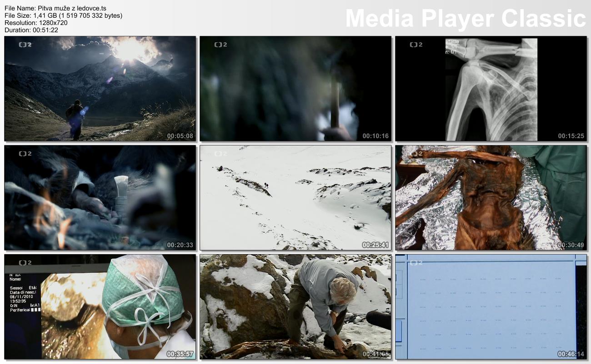591x364 pixels.
Task: Open the mummy on foil thumbnail
Action: [x=491, y=198]
